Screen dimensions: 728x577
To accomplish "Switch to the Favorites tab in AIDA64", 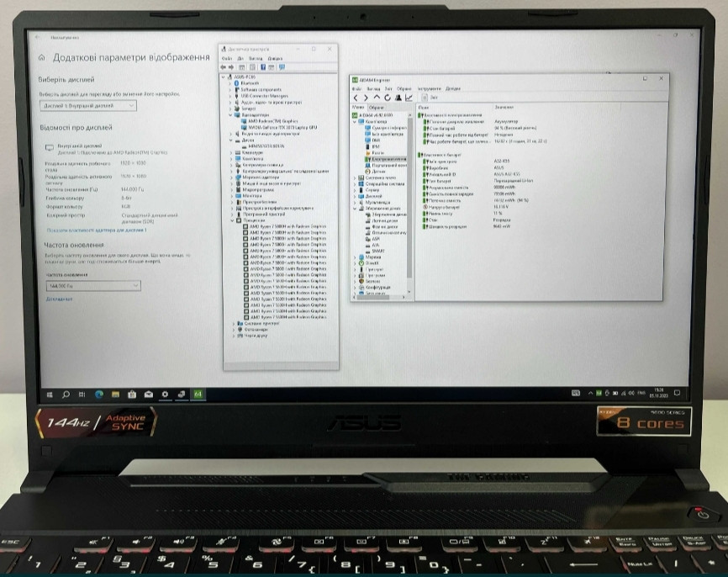I will point(376,108).
